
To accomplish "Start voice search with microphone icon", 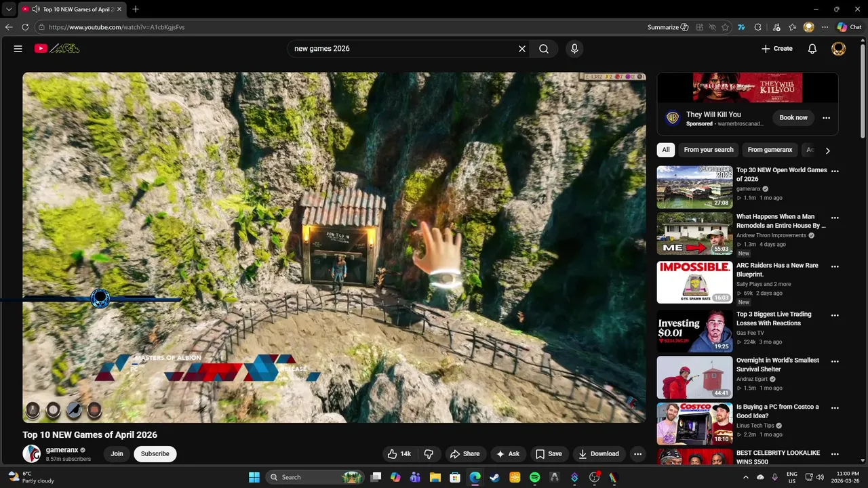I will [574, 49].
